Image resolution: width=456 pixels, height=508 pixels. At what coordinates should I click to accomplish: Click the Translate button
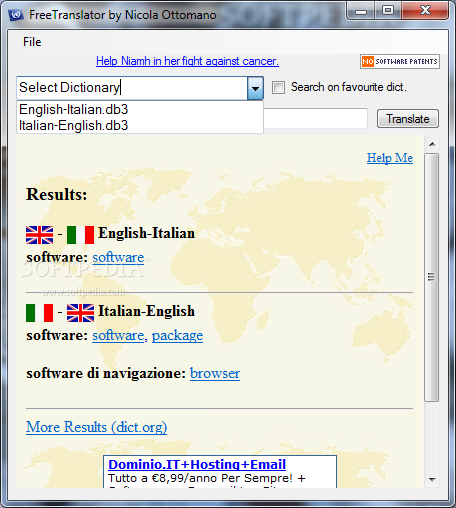click(408, 119)
